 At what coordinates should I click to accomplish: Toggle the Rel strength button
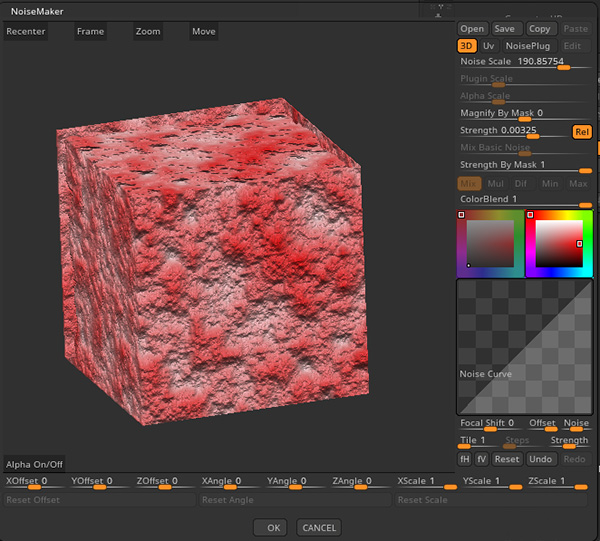(581, 131)
